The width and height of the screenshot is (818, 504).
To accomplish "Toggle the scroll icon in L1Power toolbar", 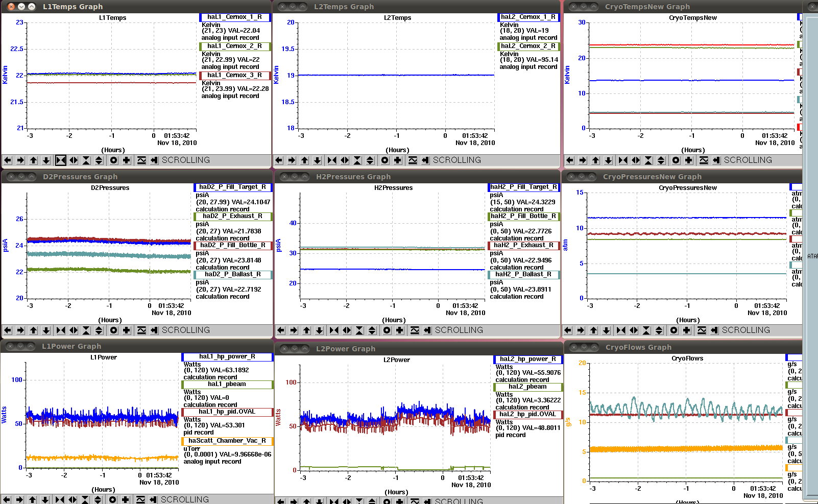I will pos(153,499).
